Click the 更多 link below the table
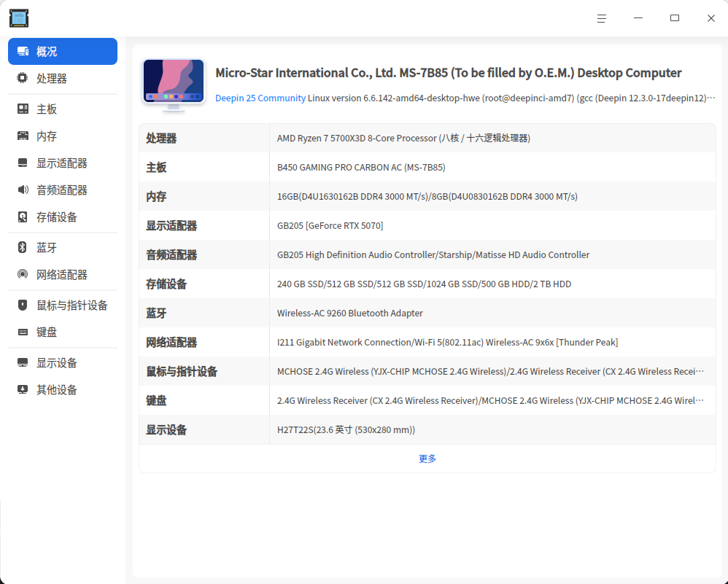728x584 pixels. click(427, 459)
